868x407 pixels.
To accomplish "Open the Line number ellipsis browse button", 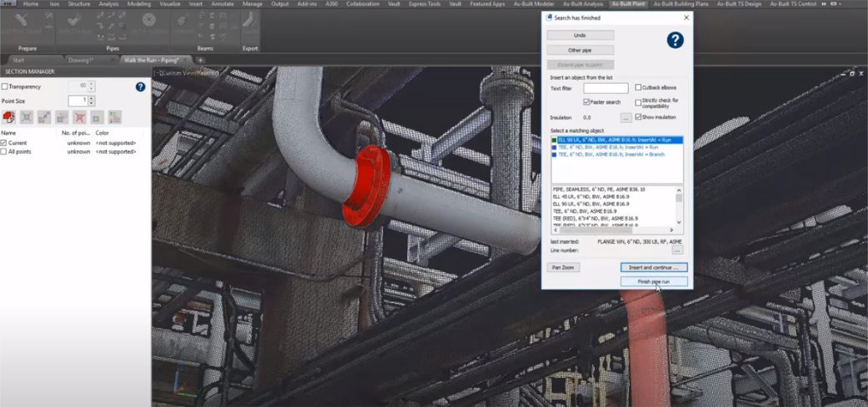I will pos(678,250).
